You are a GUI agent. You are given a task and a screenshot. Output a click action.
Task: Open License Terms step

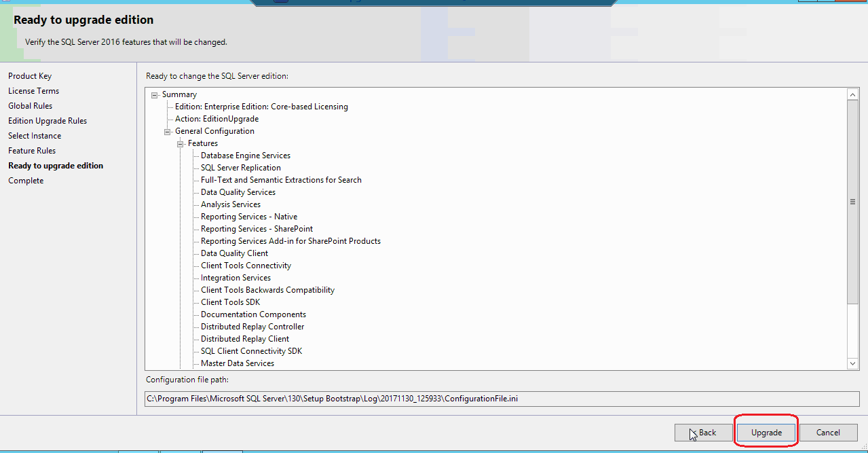point(33,90)
